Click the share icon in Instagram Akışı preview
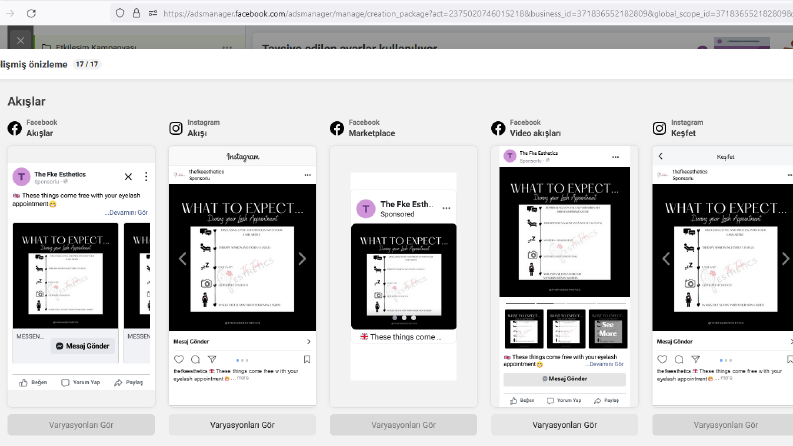 [212, 360]
